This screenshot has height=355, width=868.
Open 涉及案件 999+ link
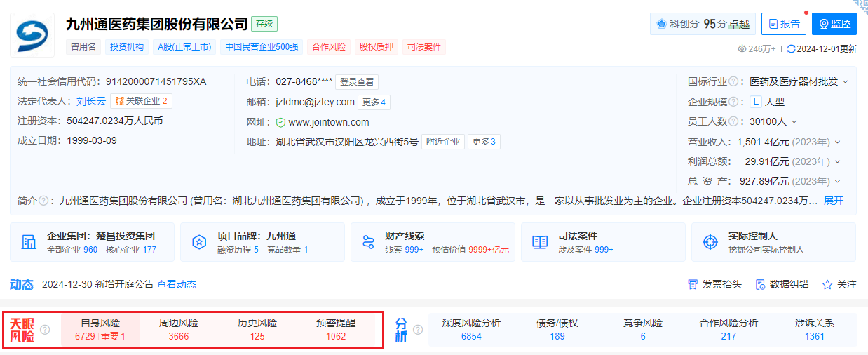tap(585, 250)
